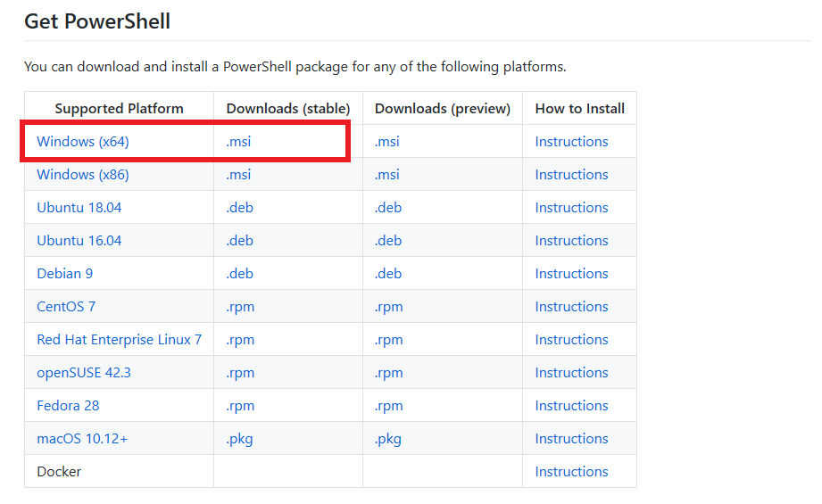Download the preview .rpm for openSUSE 42.3
The width and height of the screenshot is (822, 504).
point(388,373)
